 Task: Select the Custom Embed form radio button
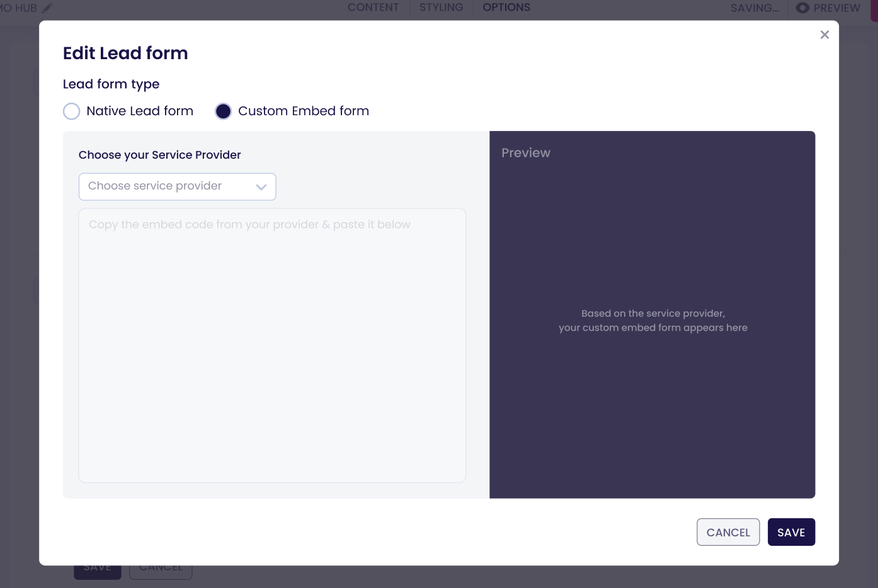coord(224,111)
